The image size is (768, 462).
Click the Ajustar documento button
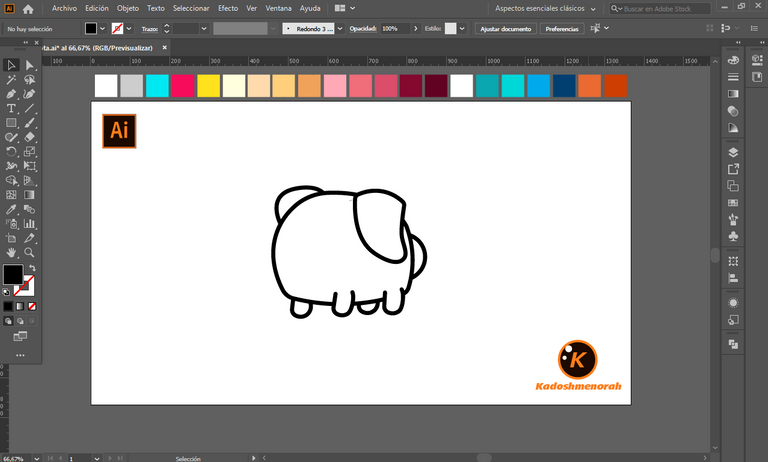click(505, 29)
